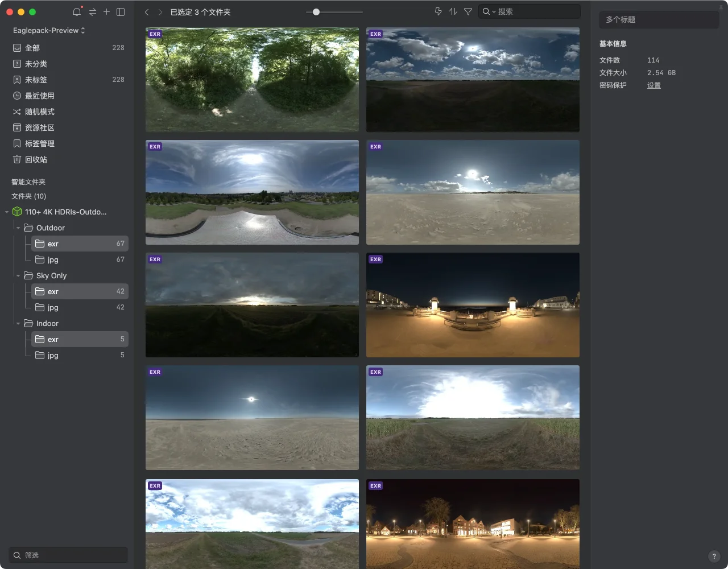Image resolution: width=728 pixels, height=569 pixels.
Task: Open 回收站 trash in the sidebar
Action: click(68, 159)
